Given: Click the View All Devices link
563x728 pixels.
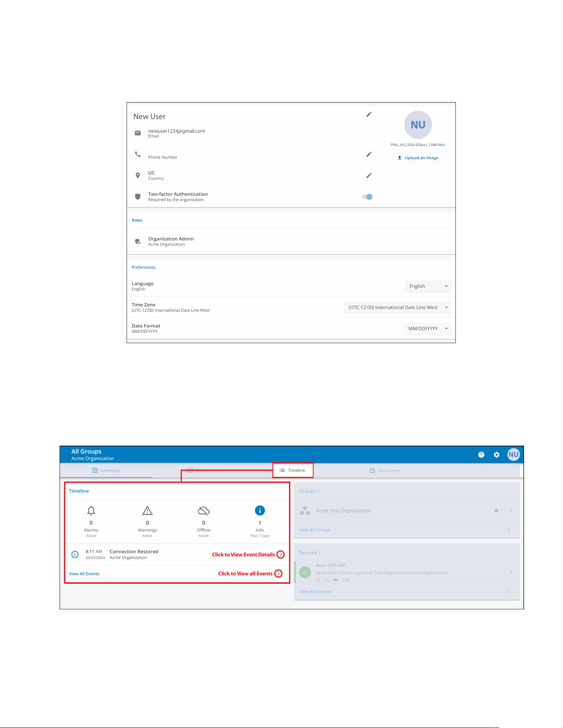Looking at the screenshot, I should click(315, 592).
